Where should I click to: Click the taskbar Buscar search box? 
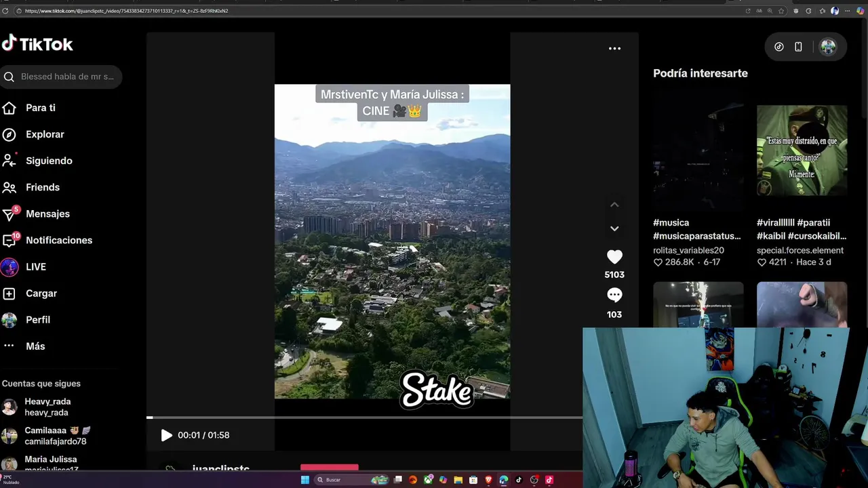click(x=351, y=480)
